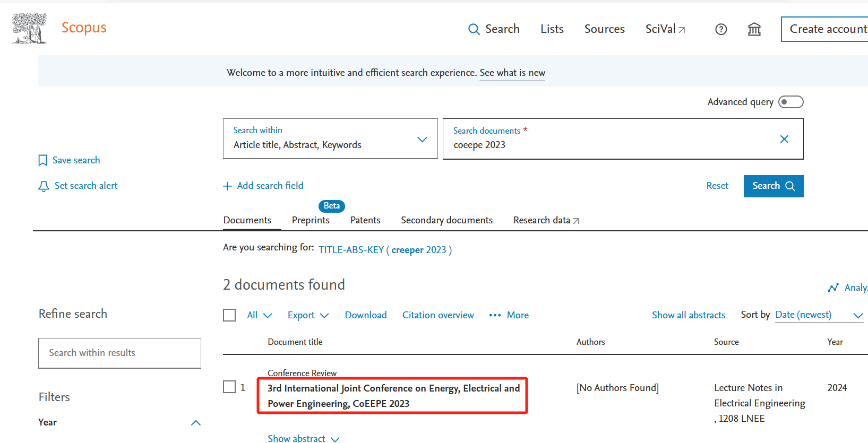Screen dimensions: 868x443
Task: Tick the checkbox for document 1
Action: (x=229, y=387)
